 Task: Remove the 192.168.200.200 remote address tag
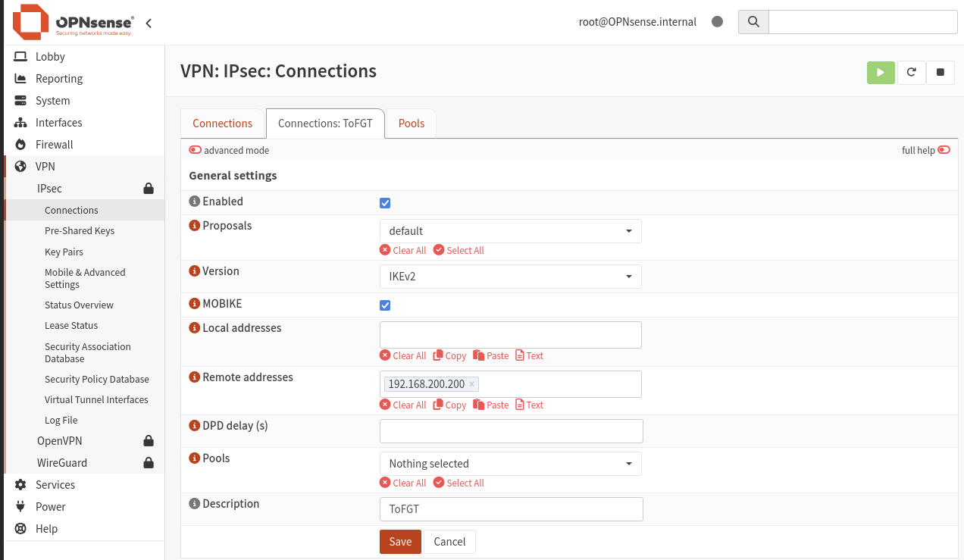(x=471, y=384)
